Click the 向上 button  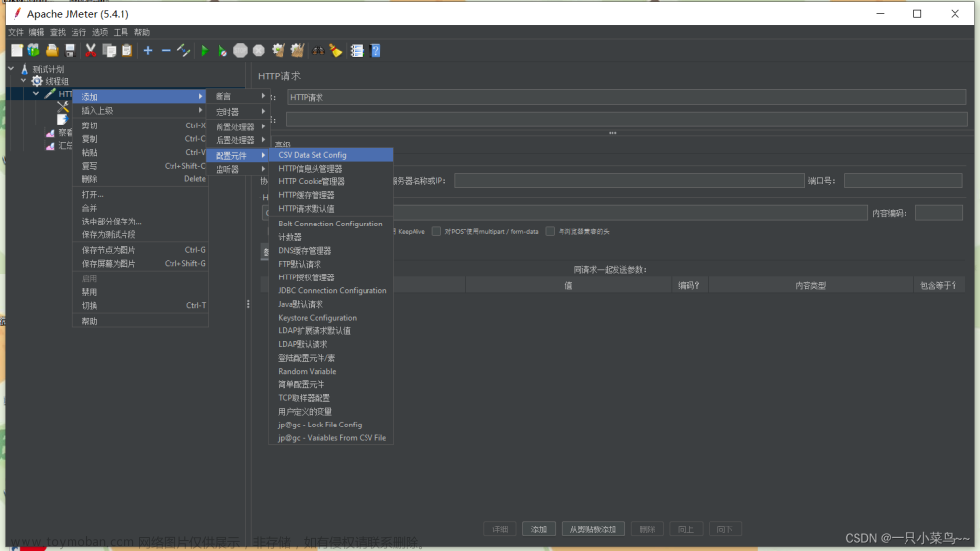(686, 529)
